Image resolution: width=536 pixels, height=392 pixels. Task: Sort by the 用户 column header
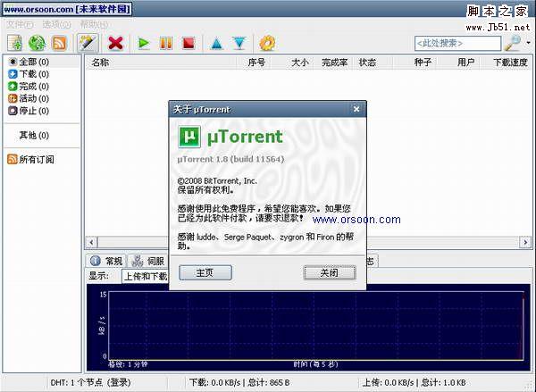(x=460, y=63)
